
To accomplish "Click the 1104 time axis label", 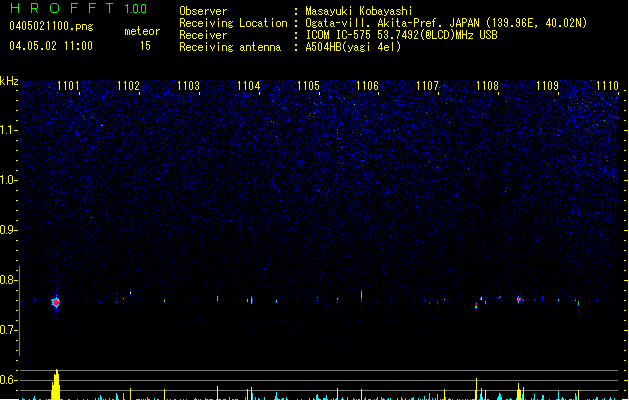I will tap(248, 86).
